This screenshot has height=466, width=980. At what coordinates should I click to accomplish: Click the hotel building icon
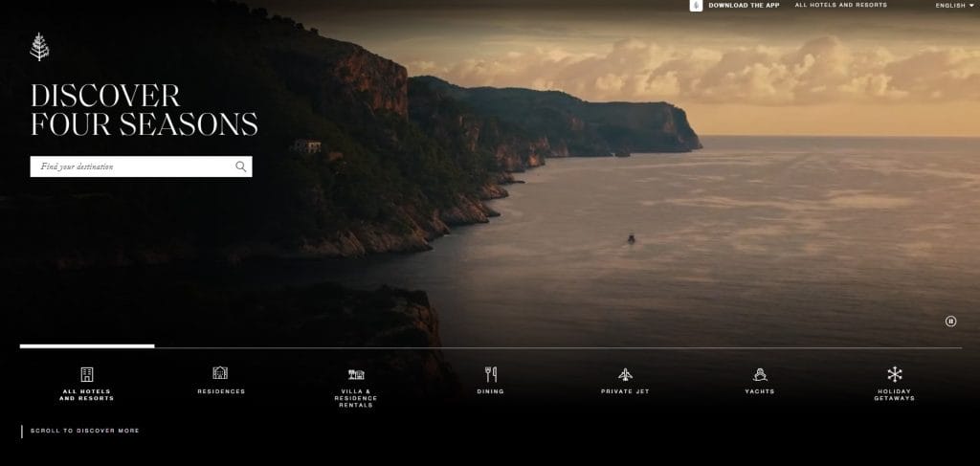click(x=87, y=374)
